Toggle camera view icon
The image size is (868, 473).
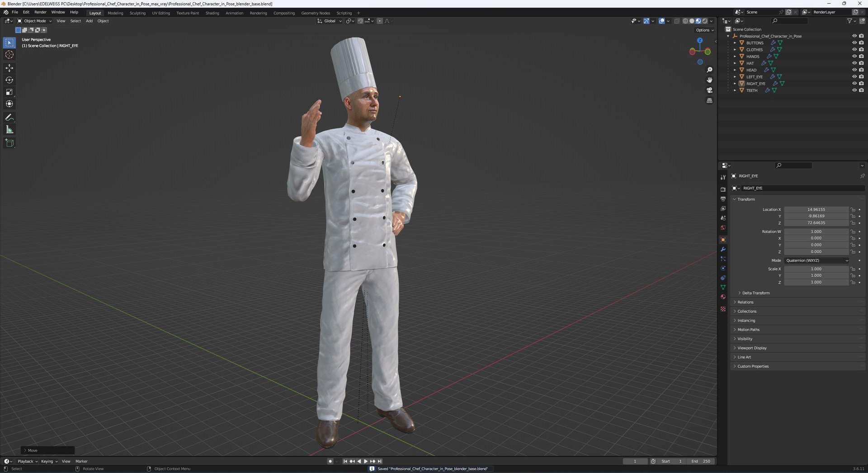coord(709,90)
